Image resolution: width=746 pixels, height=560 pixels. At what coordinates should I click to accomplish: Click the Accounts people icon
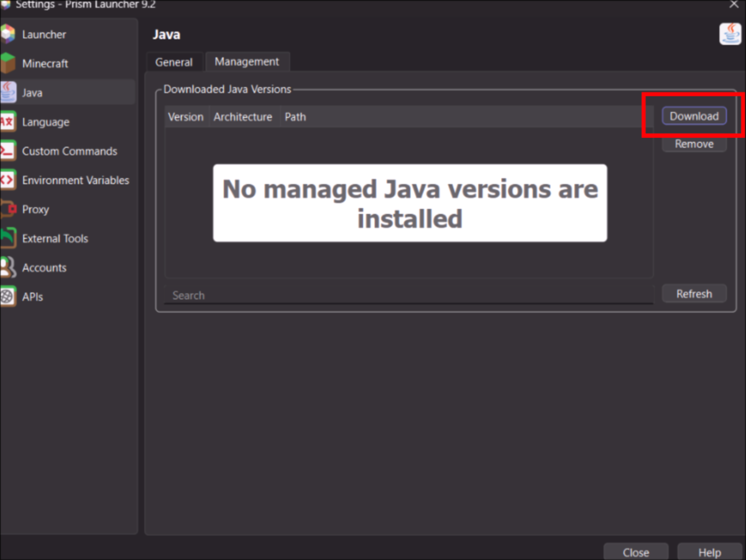point(7,268)
